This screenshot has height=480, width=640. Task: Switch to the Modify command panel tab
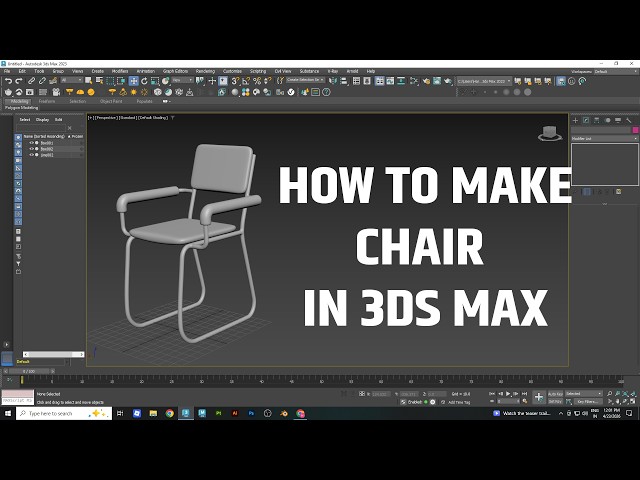coord(586,120)
